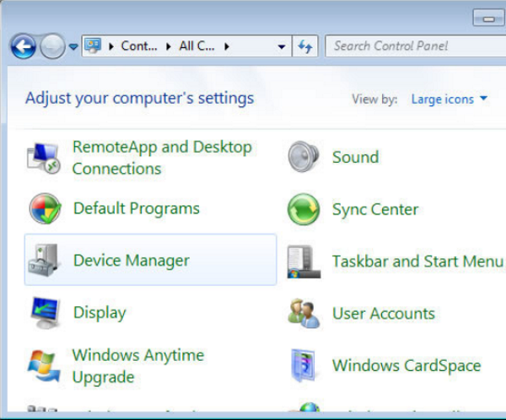The width and height of the screenshot is (506, 420).
Task: Click the greyed Forward navigation button
Action: tap(52, 46)
